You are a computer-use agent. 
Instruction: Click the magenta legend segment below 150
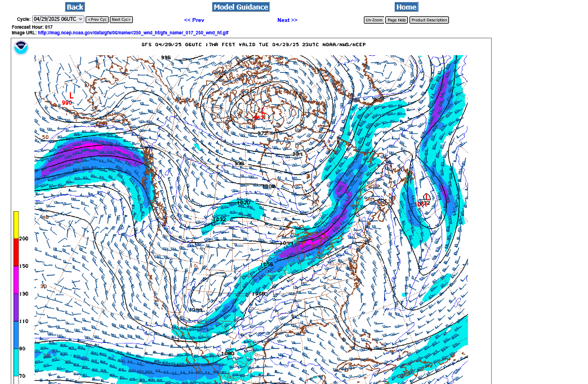point(16,280)
